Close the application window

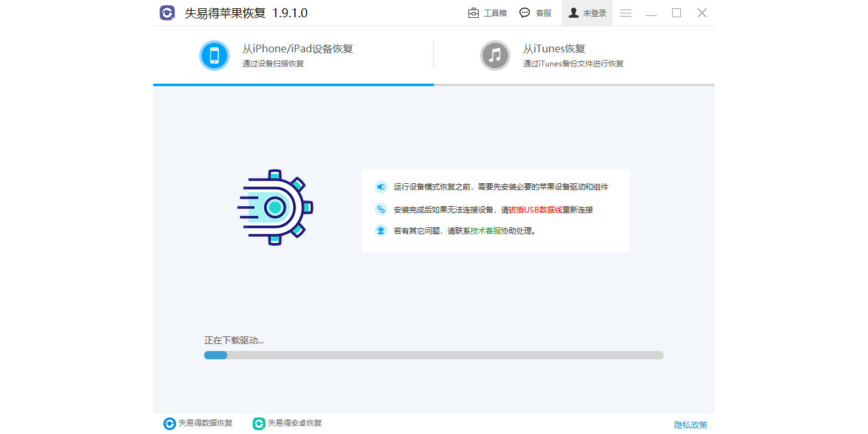[702, 13]
